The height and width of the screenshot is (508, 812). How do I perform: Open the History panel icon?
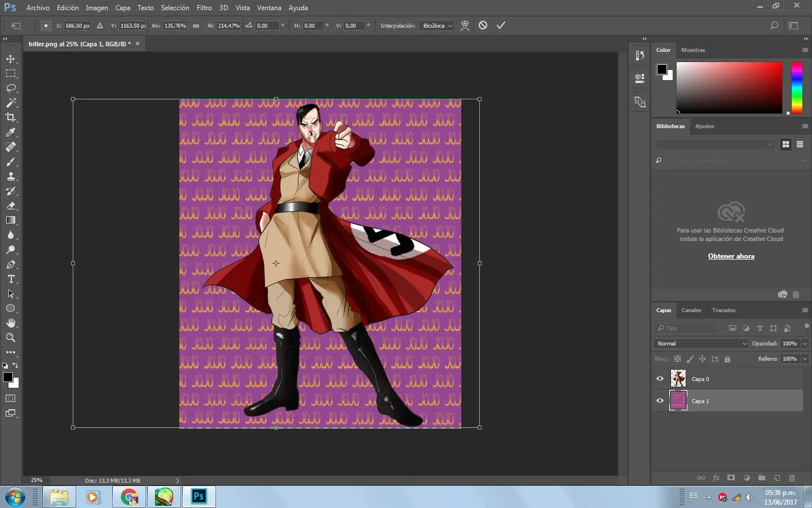coord(639,55)
